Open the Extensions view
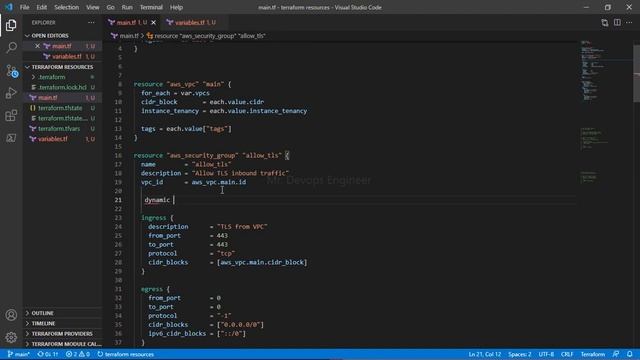The width and height of the screenshot is (640, 360). (x=11, y=116)
